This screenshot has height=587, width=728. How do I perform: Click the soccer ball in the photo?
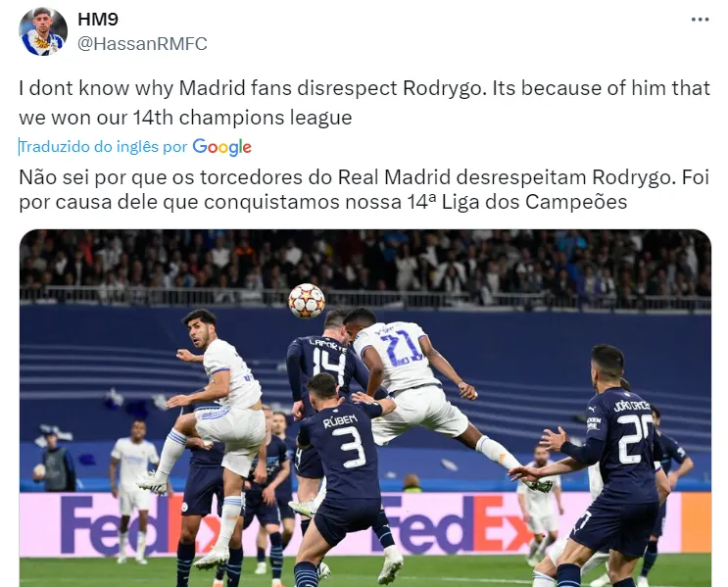point(307,301)
